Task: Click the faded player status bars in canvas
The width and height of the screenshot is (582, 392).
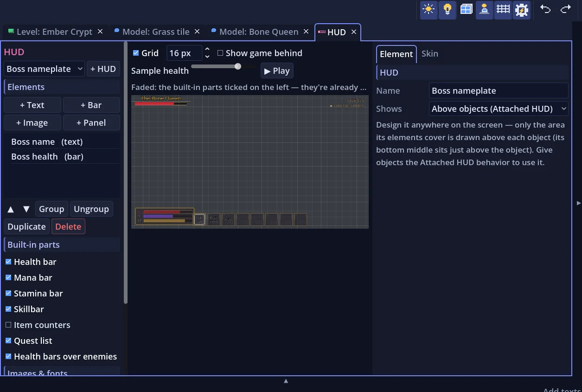Action: [165, 217]
